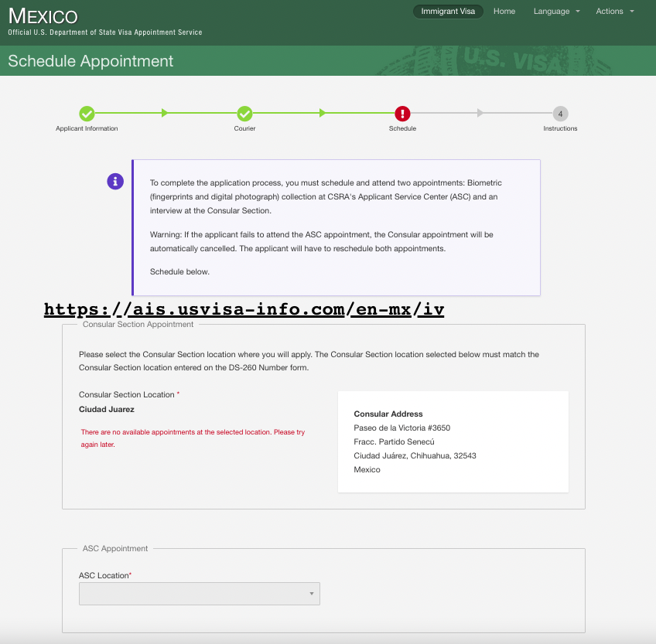Expand the ASC Location combo box

pos(199,594)
